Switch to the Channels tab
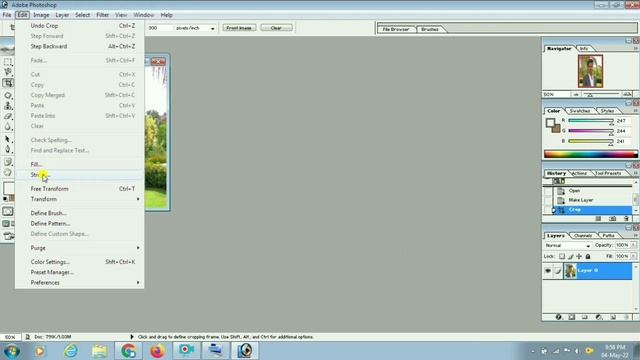Image resolution: width=640 pixels, height=360 pixels. pyautogui.click(x=582, y=236)
